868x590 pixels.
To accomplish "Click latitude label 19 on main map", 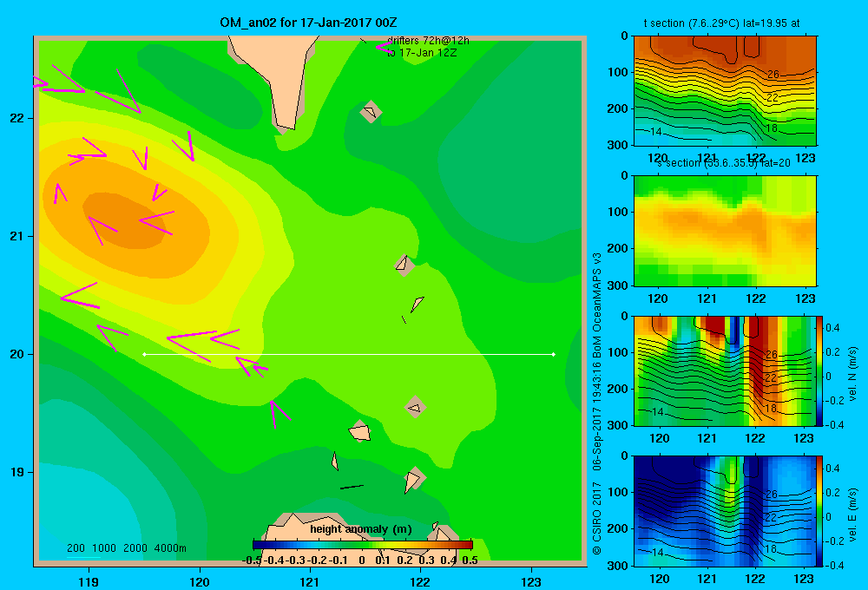I will [17, 472].
